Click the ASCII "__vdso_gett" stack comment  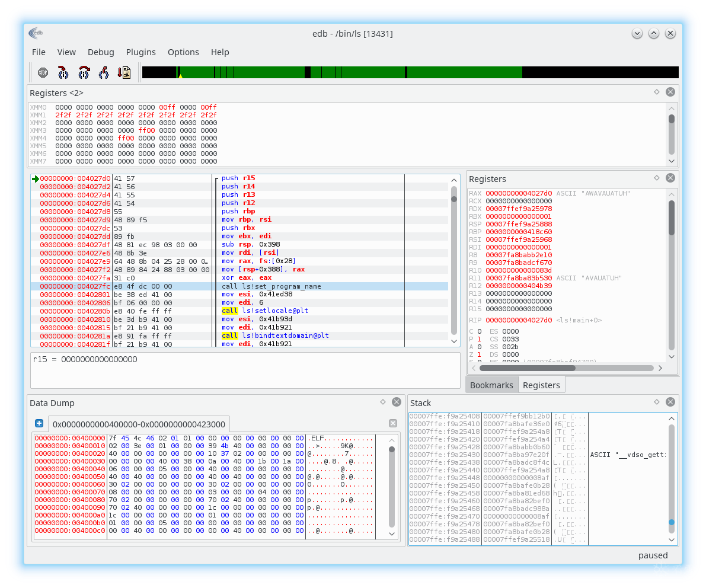point(628,455)
